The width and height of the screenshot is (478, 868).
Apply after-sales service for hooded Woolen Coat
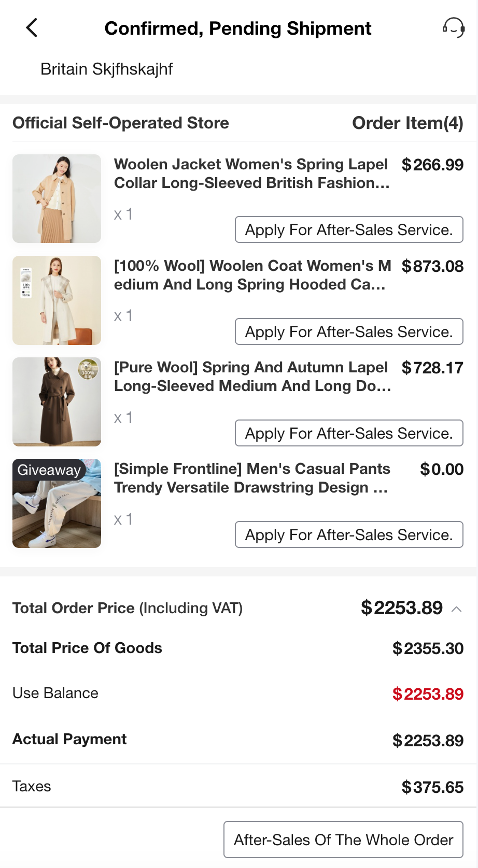tap(349, 331)
